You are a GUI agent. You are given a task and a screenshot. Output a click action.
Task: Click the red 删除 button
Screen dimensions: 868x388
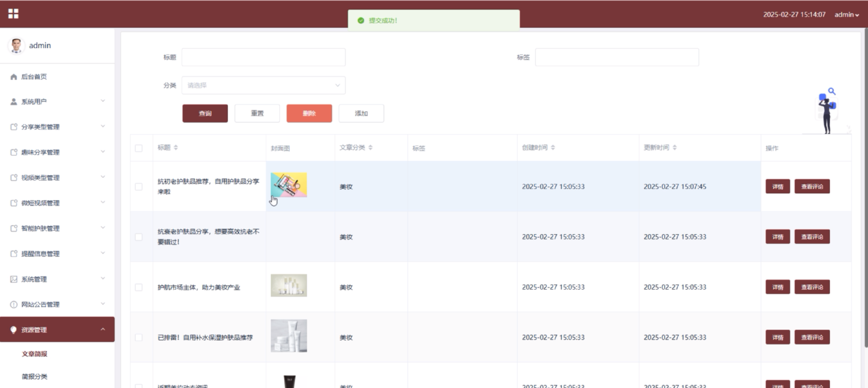(309, 114)
